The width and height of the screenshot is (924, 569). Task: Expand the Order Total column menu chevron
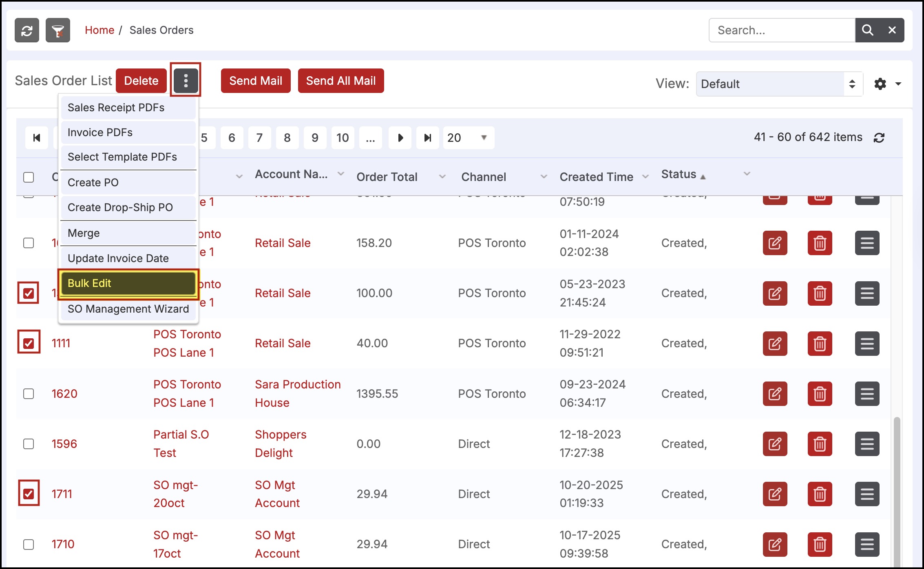pyautogui.click(x=442, y=177)
